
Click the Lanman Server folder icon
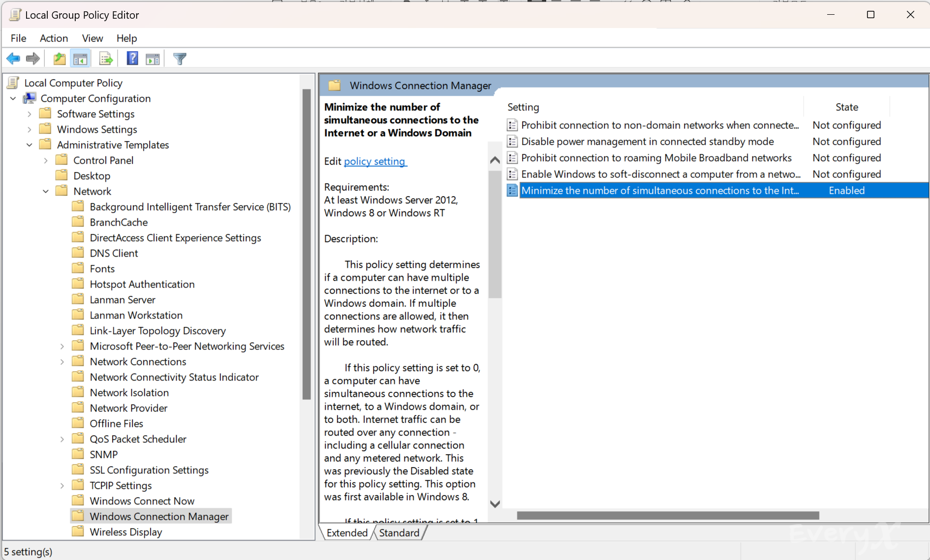78,299
